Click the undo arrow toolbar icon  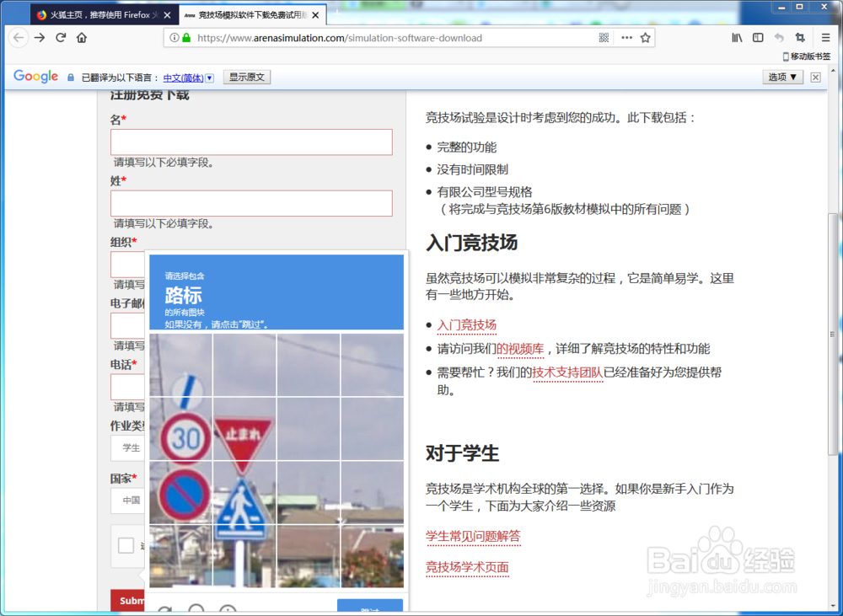(779, 38)
